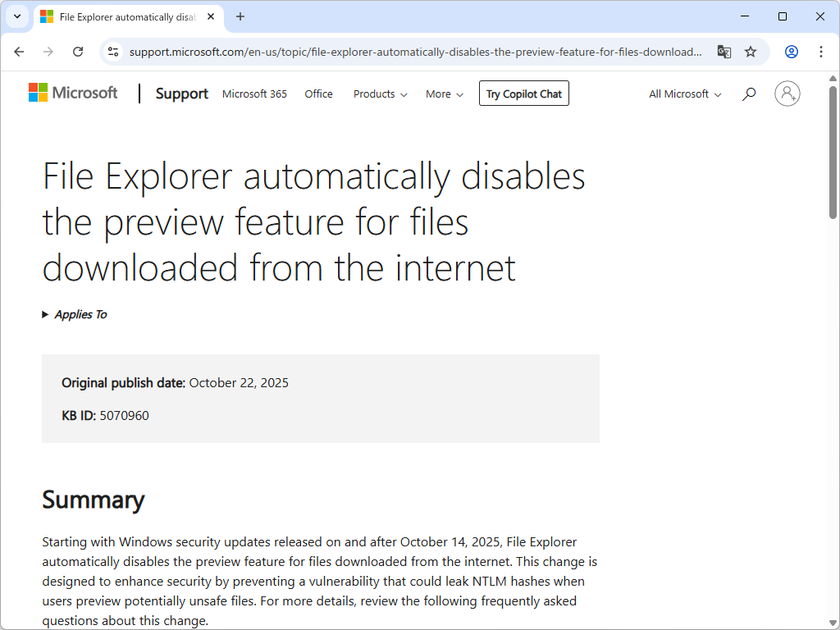
Task: Click the scrollbar up arrow
Action: point(833,78)
